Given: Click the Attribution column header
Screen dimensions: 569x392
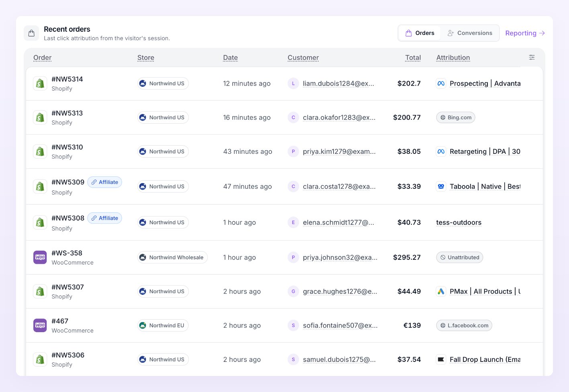Looking at the screenshot, I should [x=453, y=58].
